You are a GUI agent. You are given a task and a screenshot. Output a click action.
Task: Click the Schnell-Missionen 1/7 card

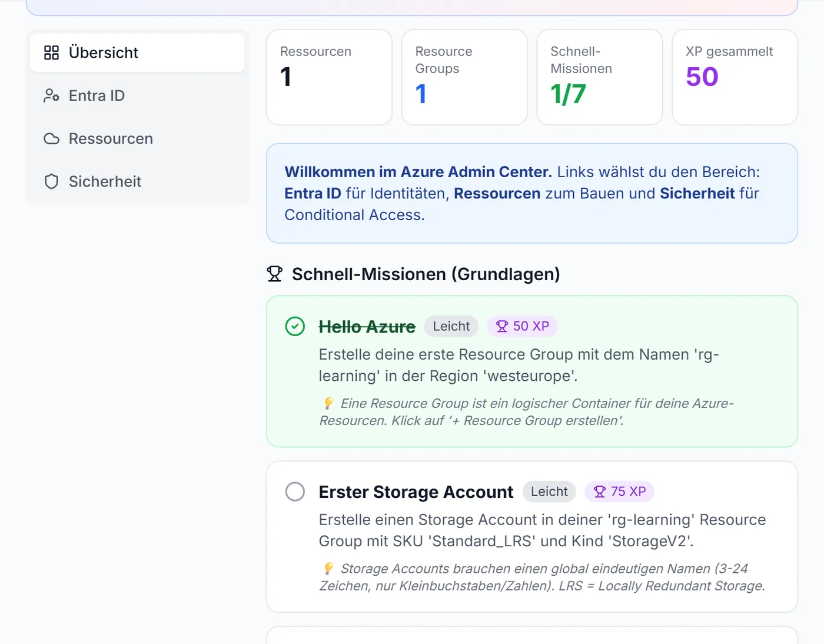tap(600, 77)
